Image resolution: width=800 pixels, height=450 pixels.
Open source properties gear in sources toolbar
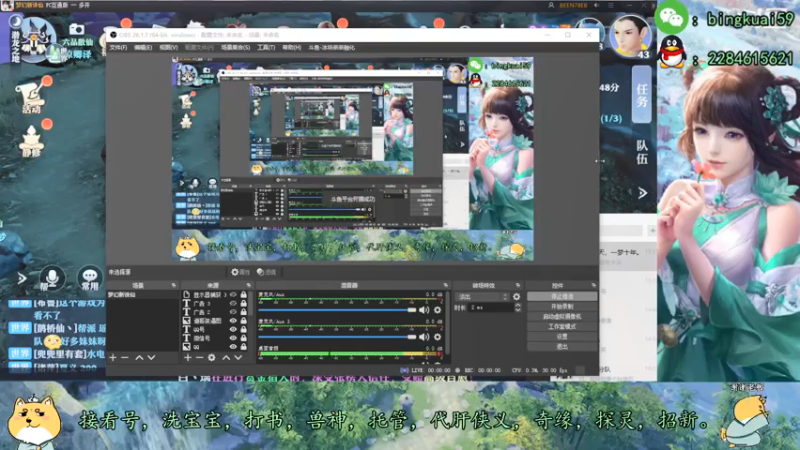[x=212, y=358]
